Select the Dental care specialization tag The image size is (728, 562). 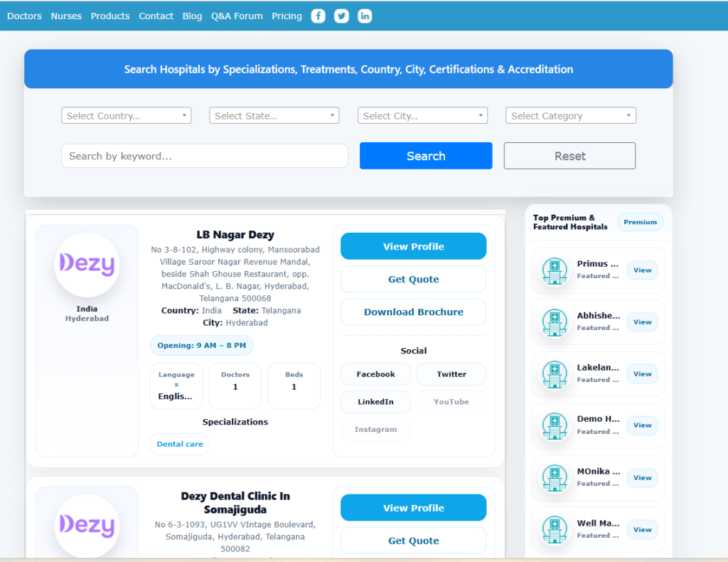click(x=180, y=444)
